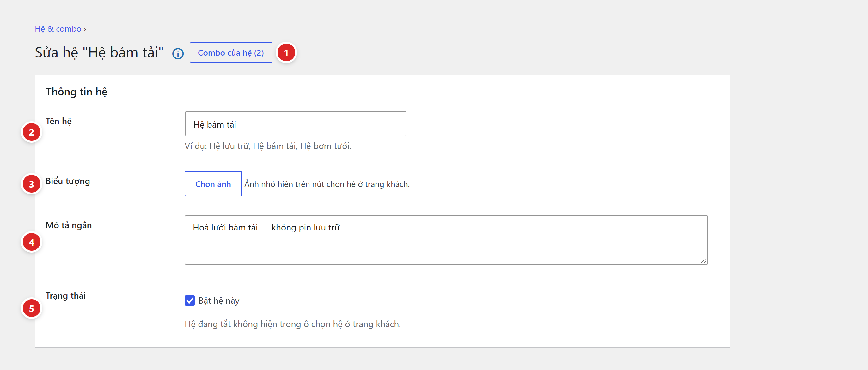This screenshot has width=868, height=370.
Task: Click the note "Hệ đang tắt không hiện"
Action: coord(292,324)
